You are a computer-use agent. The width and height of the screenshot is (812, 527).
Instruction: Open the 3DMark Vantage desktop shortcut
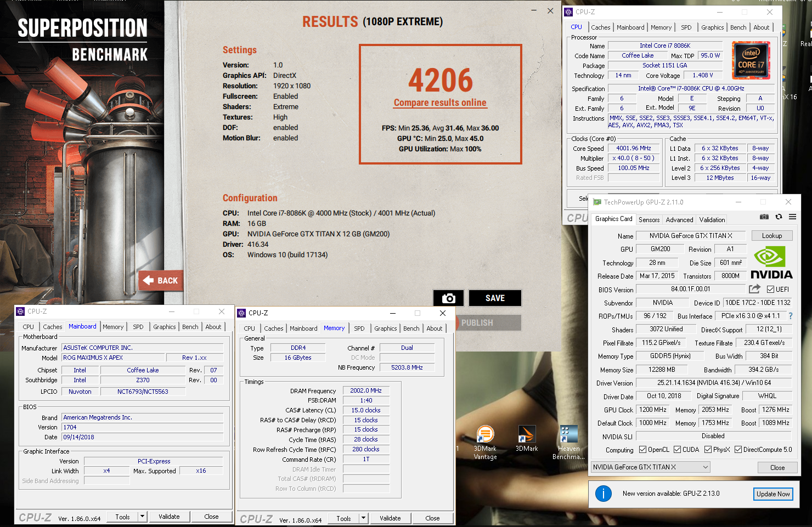point(485,443)
